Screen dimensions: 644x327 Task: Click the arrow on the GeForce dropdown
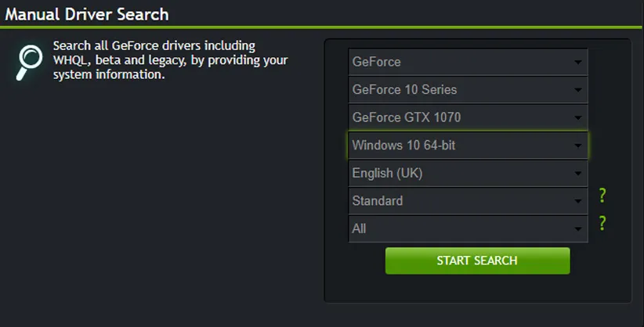click(577, 62)
